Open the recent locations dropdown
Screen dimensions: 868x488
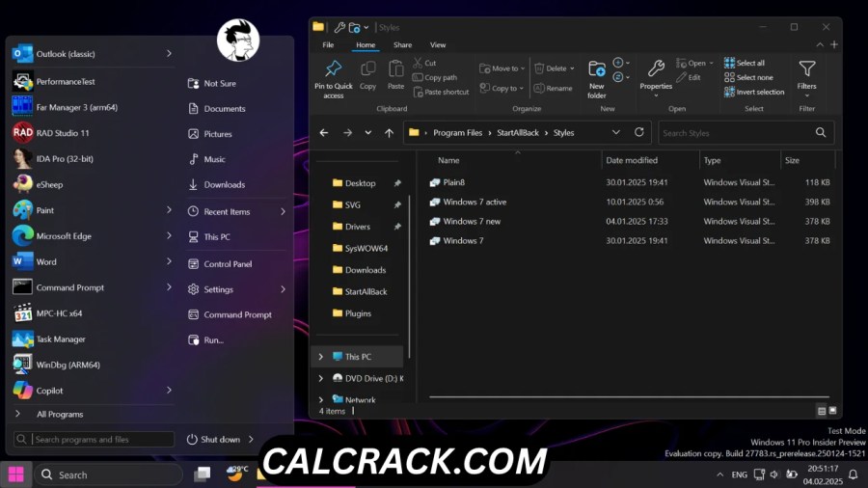click(367, 133)
